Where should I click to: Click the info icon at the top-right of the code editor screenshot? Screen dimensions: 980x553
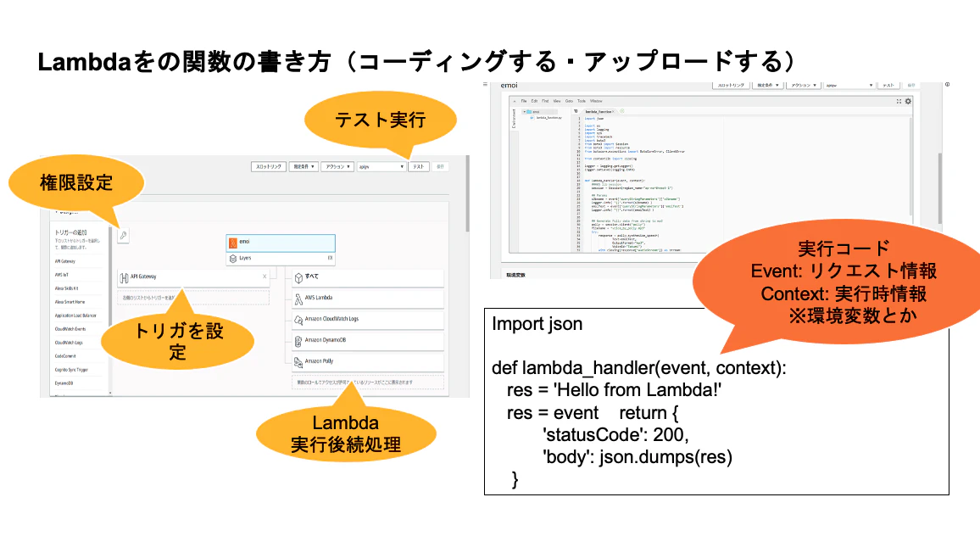pos(948,85)
